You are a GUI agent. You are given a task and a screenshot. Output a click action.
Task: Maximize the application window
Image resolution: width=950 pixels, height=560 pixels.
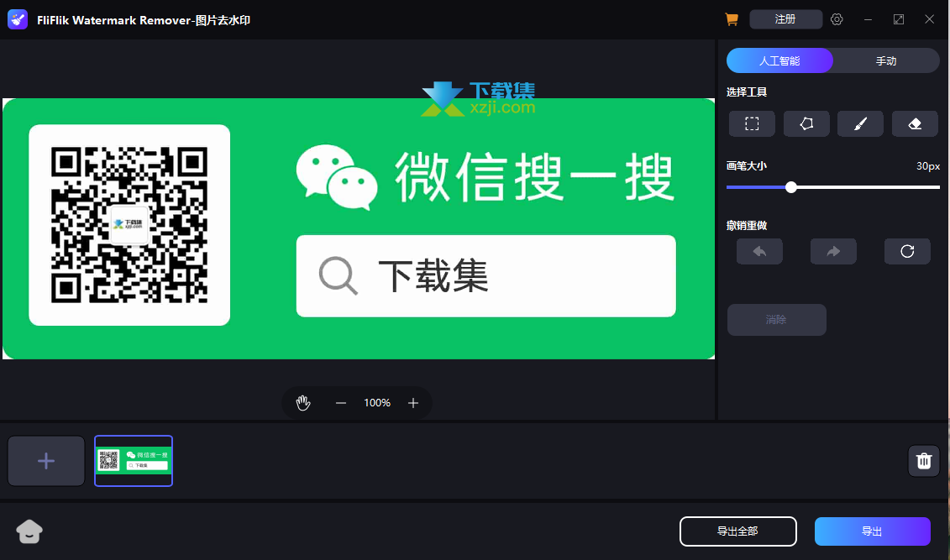[899, 19]
